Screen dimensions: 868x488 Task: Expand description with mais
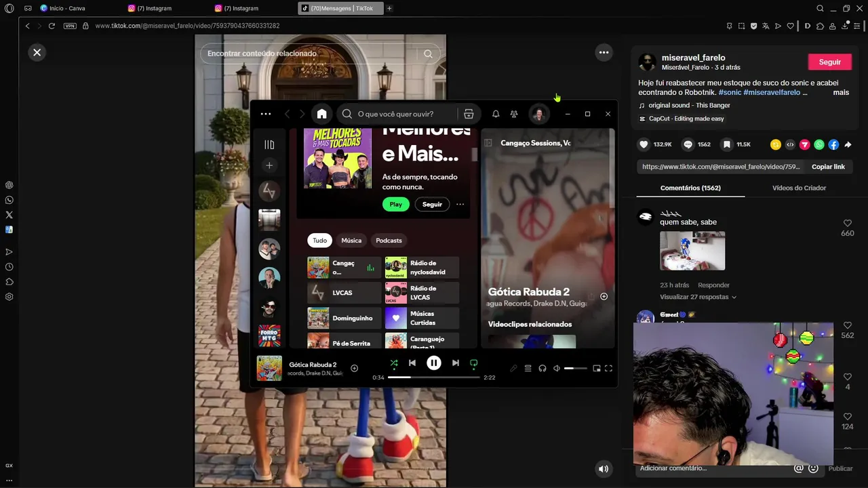pyautogui.click(x=841, y=92)
